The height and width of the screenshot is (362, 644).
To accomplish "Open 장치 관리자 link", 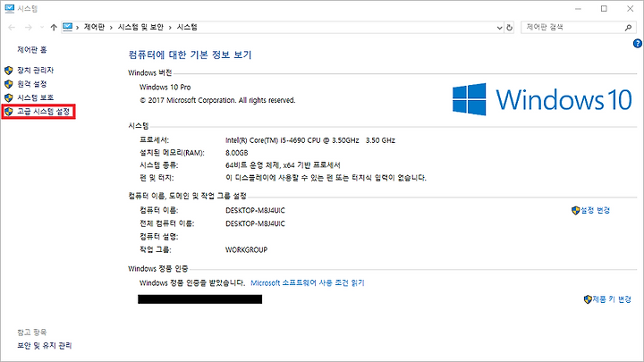I will pos(35,71).
